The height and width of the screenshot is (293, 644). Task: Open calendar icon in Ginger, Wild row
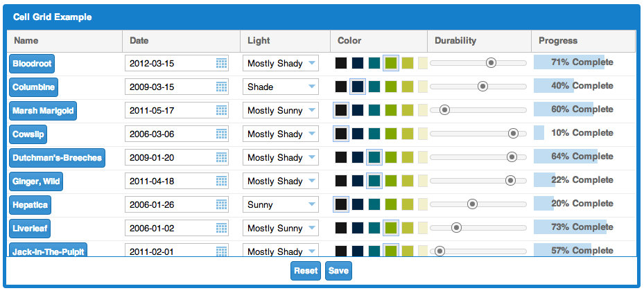(x=221, y=181)
